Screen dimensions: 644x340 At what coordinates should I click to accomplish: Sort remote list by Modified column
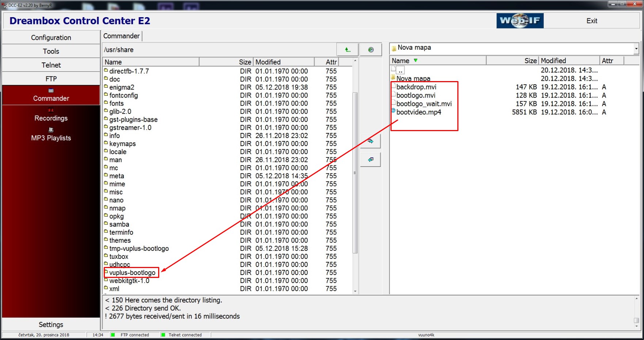(283, 62)
